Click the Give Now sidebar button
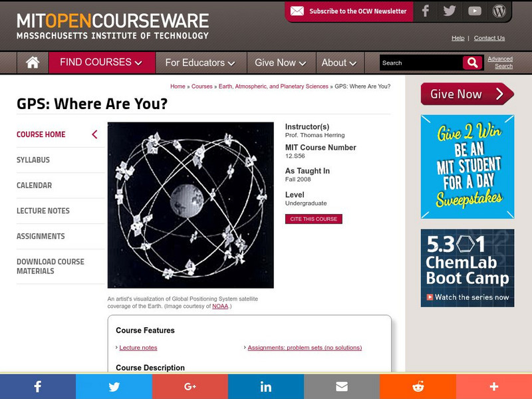 click(x=467, y=94)
